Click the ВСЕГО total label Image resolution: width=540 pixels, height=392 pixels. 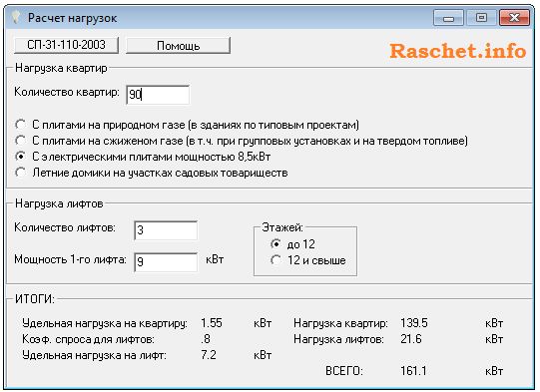pos(344,371)
